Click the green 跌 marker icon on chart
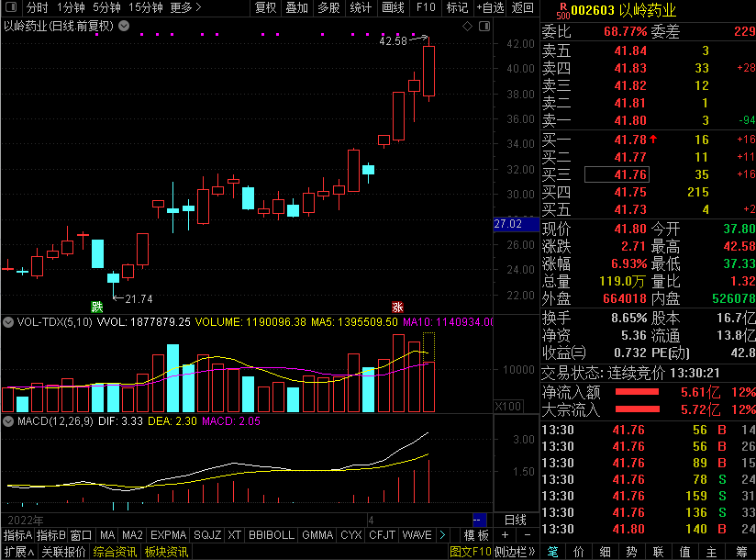Image resolution: width=756 pixels, height=560 pixels. (97, 306)
